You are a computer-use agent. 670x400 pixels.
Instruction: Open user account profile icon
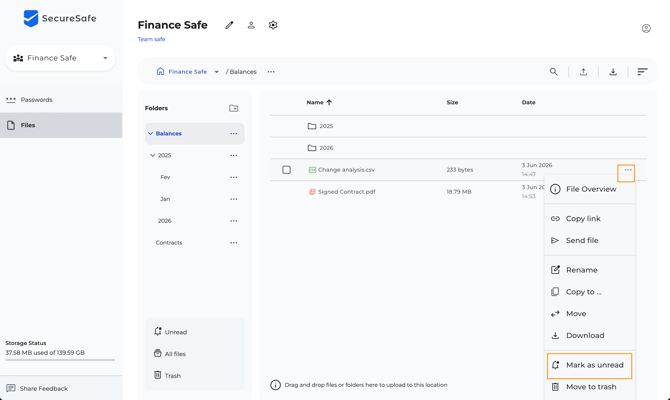click(646, 28)
